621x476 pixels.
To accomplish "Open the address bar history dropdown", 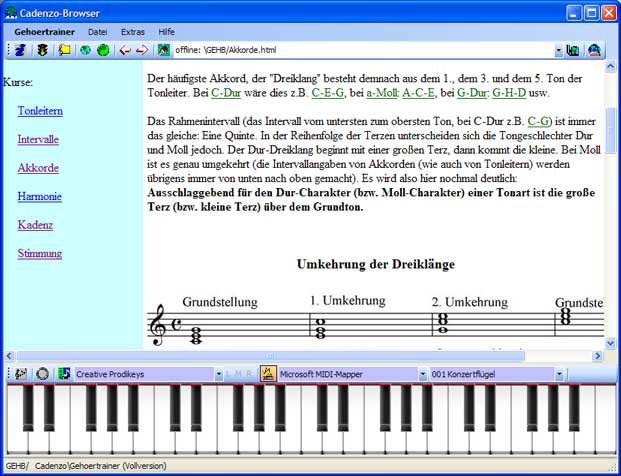I will 558,49.
